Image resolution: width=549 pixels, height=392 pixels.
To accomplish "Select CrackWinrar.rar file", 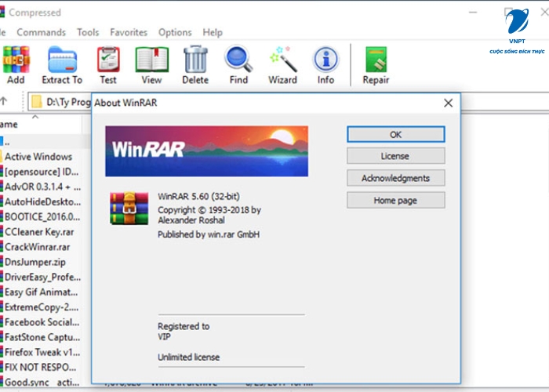I will pos(36,247).
